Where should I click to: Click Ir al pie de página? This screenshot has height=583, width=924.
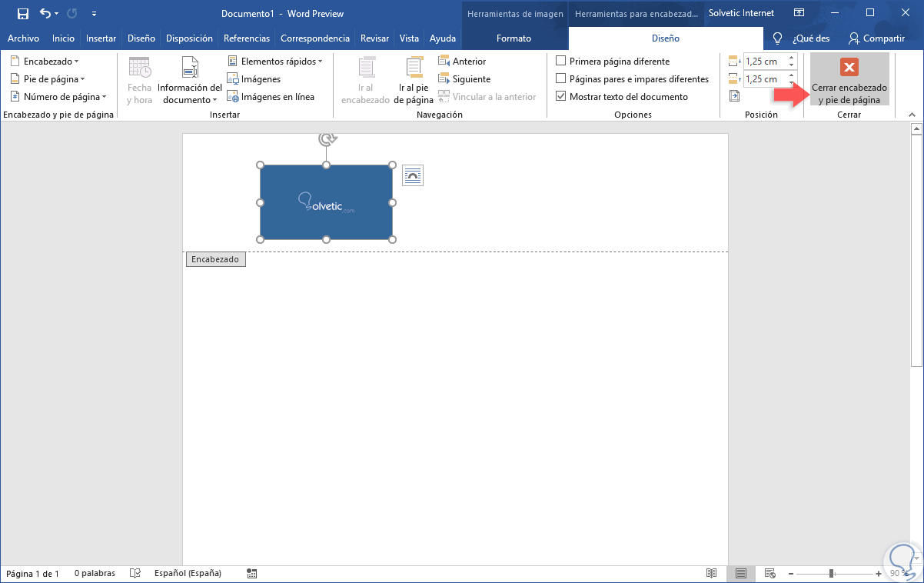click(x=414, y=81)
